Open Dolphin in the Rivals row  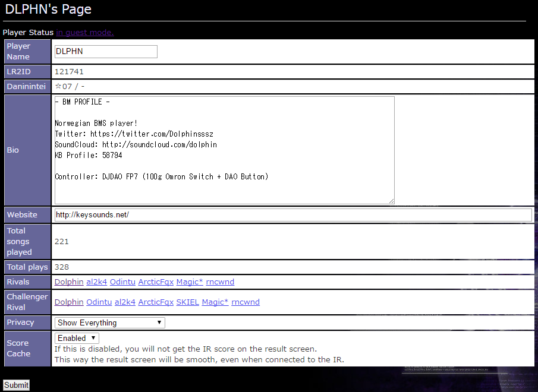[69, 282]
